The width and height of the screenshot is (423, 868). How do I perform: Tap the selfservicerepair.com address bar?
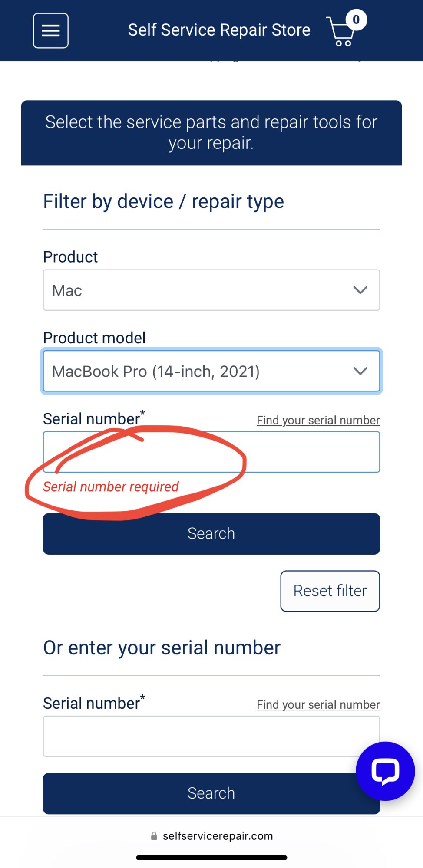pyautogui.click(x=217, y=836)
